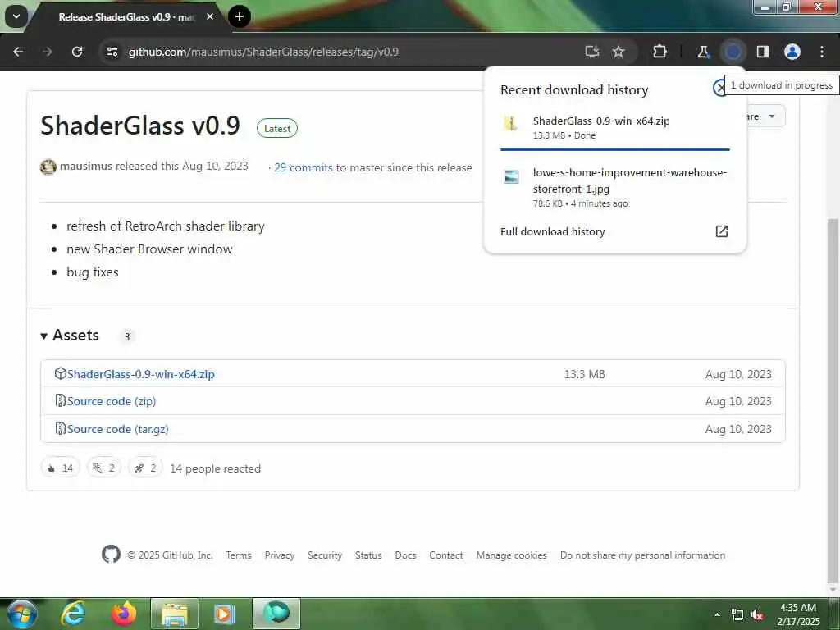
Task: Toggle the browser side panel
Action: click(x=762, y=52)
